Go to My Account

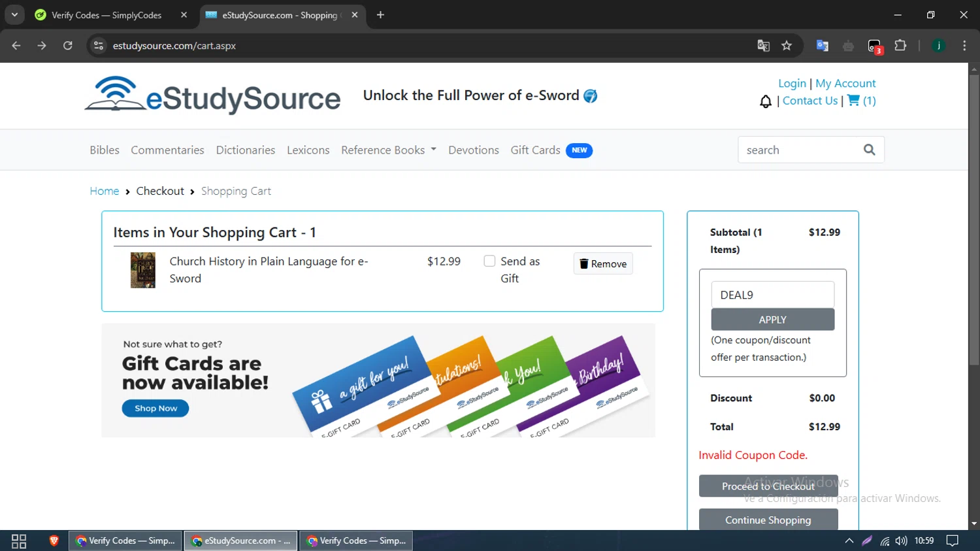(x=845, y=83)
